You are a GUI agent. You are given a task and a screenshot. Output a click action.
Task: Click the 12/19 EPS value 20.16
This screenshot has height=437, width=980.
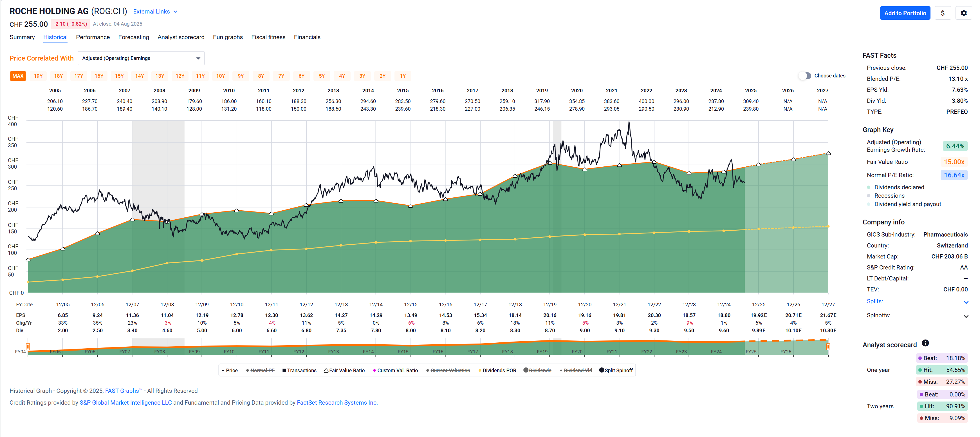coord(550,316)
